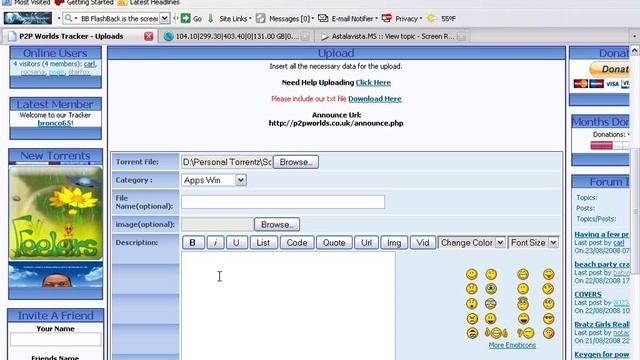Expand the toolbar search history dropdown arrow
Viewport: 640px width, 360px height.
(x=164, y=18)
